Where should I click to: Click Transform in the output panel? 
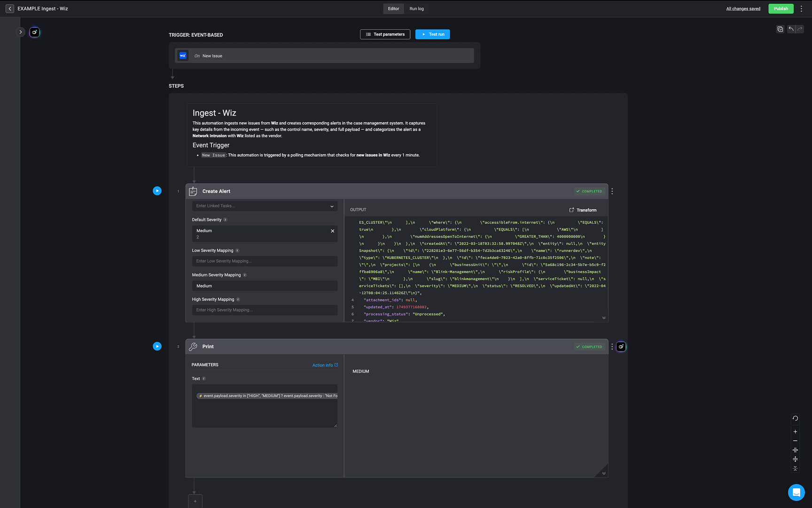click(x=583, y=210)
